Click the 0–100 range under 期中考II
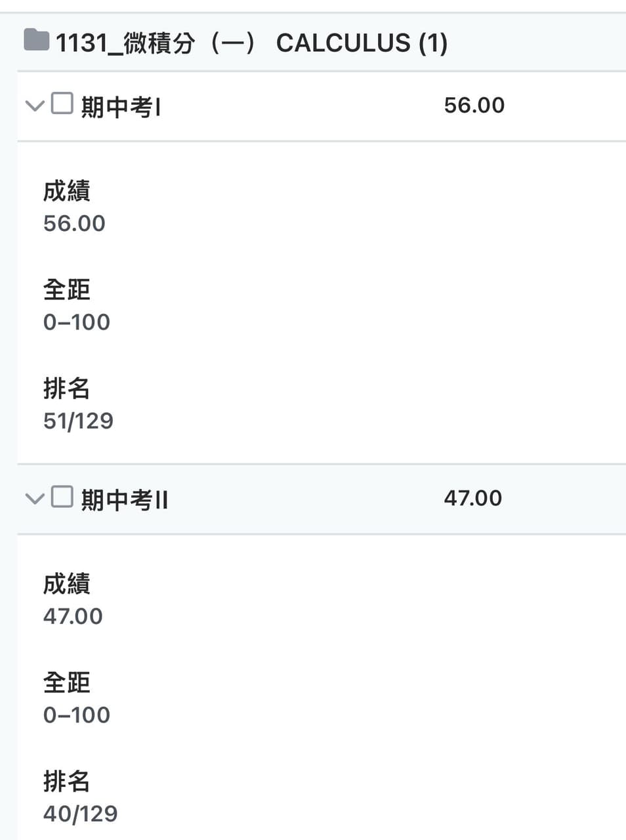Screen dimensions: 626x840 [77, 715]
